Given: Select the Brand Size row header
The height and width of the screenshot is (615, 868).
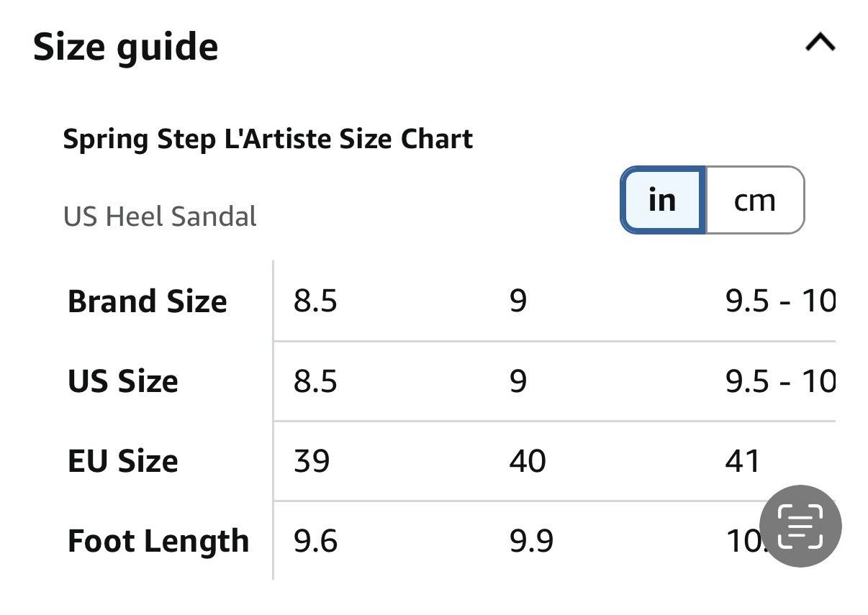Looking at the screenshot, I should (148, 301).
